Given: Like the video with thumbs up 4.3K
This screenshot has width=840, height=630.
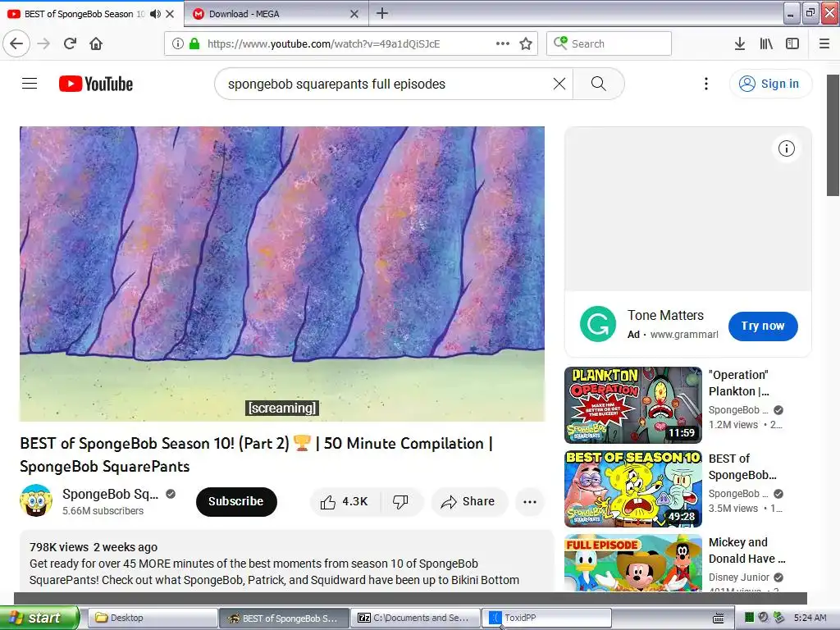Looking at the screenshot, I should 345,501.
